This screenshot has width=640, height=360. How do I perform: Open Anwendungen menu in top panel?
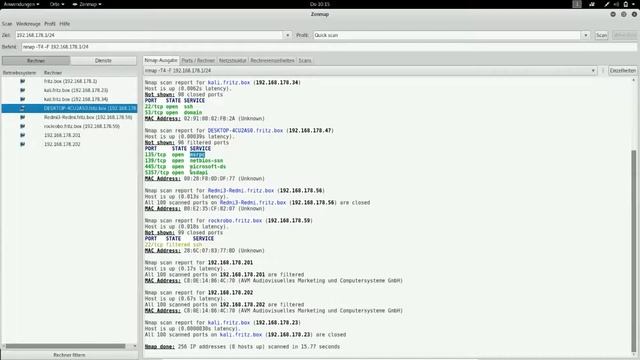tap(22, 4)
